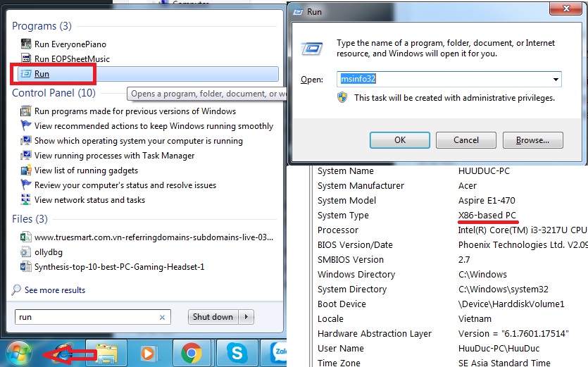Click See more results link
This screenshot has height=367, width=588.
(54, 290)
